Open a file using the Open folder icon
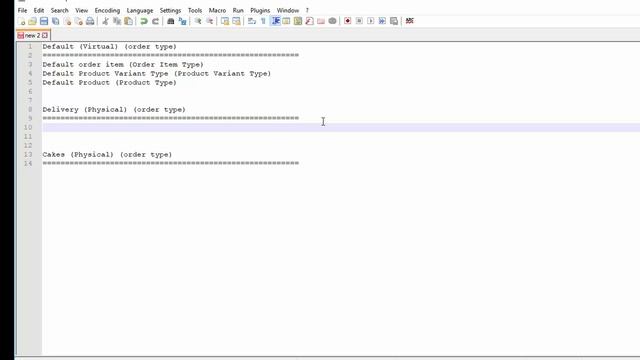 coord(32,21)
